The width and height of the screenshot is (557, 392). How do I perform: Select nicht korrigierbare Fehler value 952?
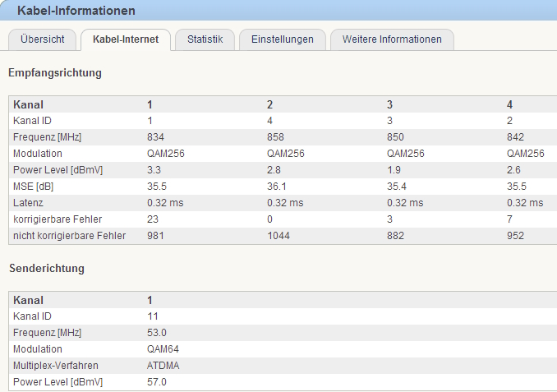tap(515, 236)
